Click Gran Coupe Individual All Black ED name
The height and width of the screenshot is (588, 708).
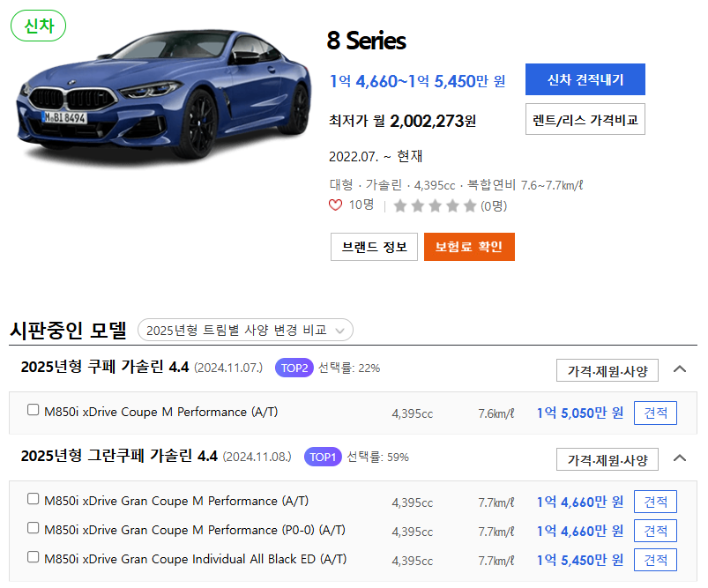[x=196, y=559]
